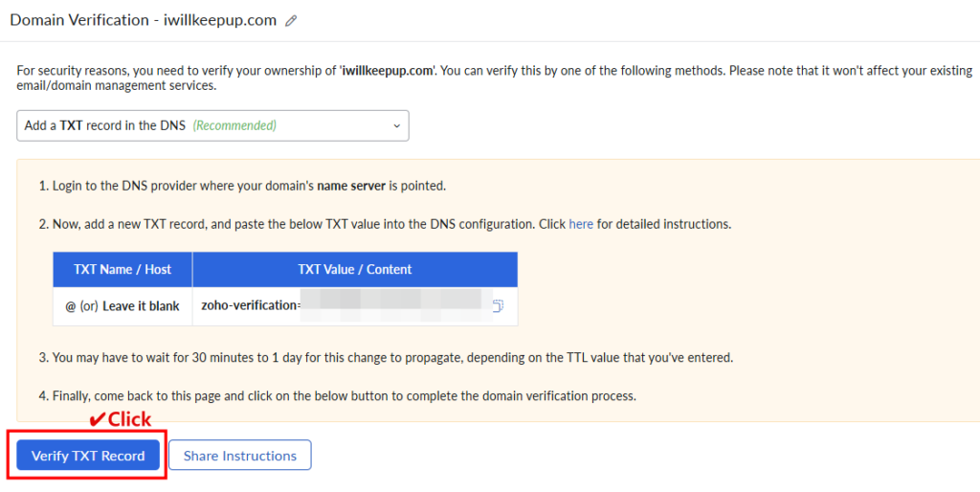Open the 'here' detailed instructions link
The width and height of the screenshot is (980, 492).
tap(581, 224)
